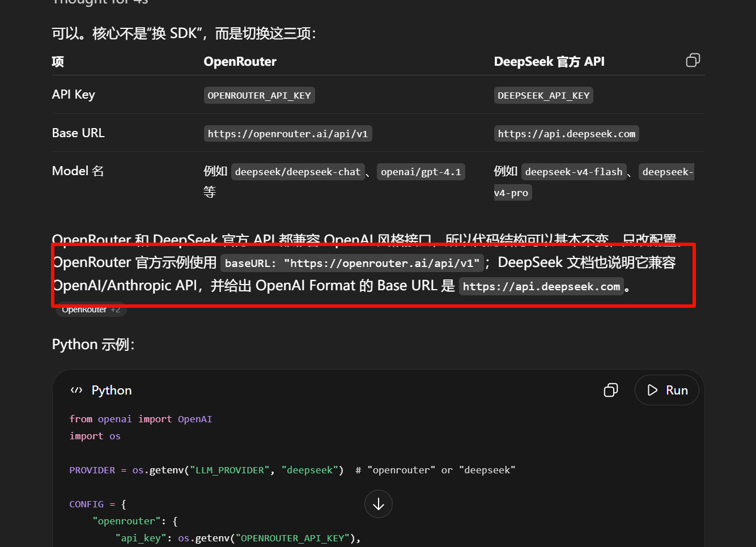Open the OpenRouter +2 source citation chip

[x=91, y=309]
